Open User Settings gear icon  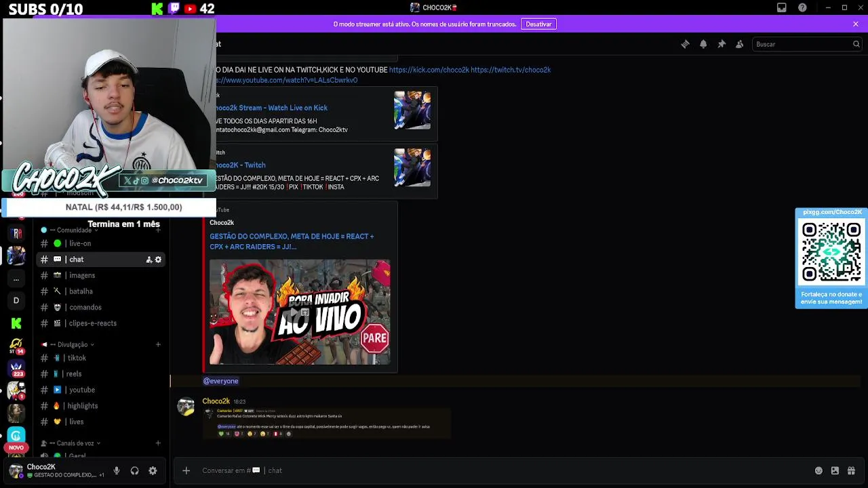click(153, 470)
